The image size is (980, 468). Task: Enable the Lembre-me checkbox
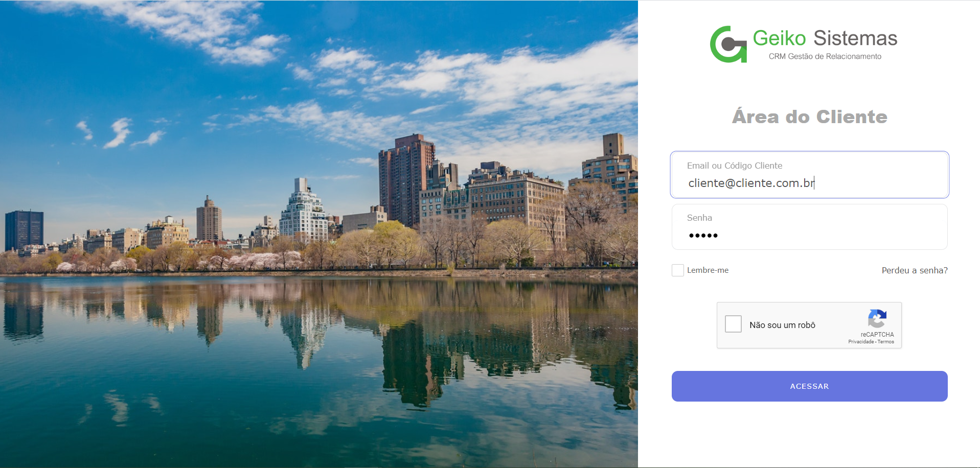(x=677, y=270)
